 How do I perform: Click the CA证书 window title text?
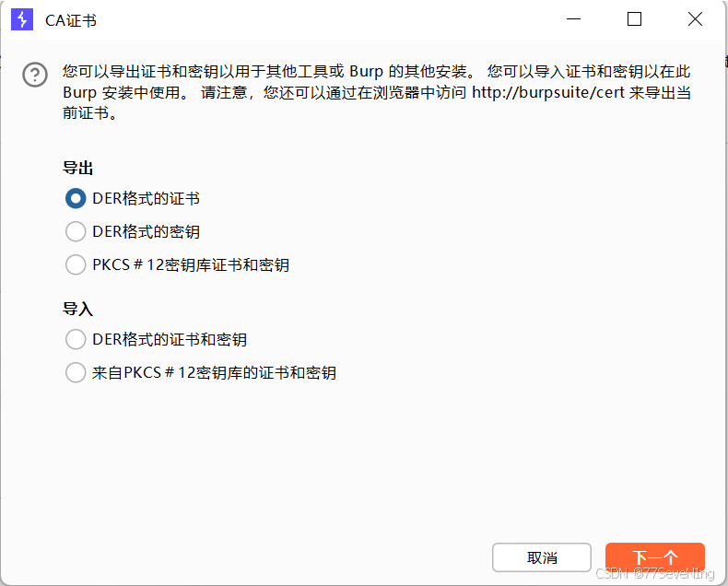point(71,20)
